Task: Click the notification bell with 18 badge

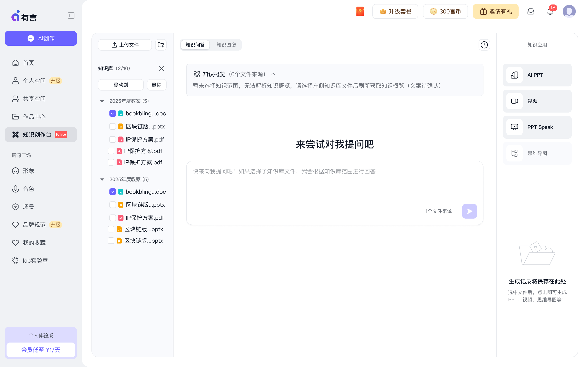Action: (x=549, y=11)
